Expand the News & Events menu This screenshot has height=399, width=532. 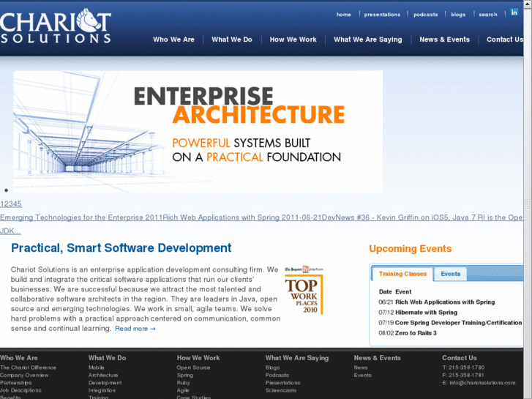pyautogui.click(x=444, y=40)
